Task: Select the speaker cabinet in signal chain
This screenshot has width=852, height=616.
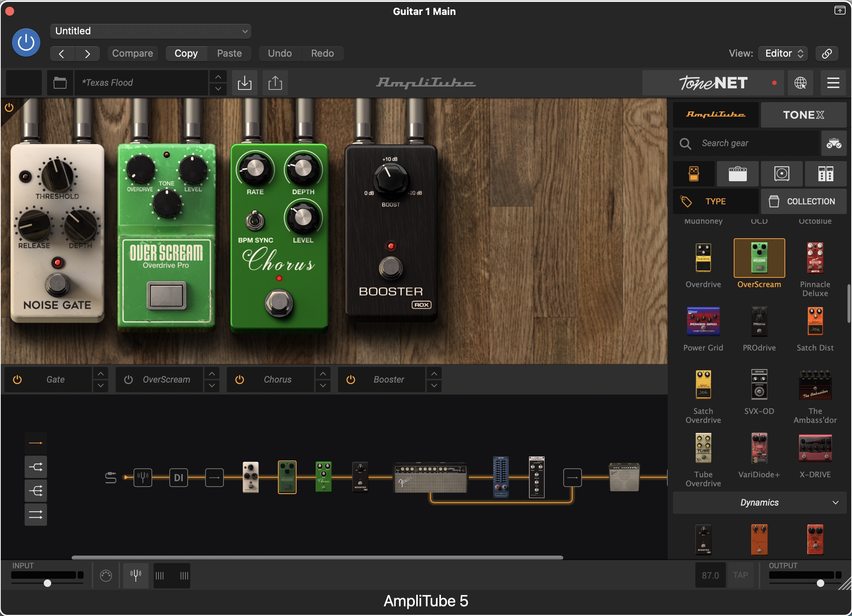Action: [624, 477]
